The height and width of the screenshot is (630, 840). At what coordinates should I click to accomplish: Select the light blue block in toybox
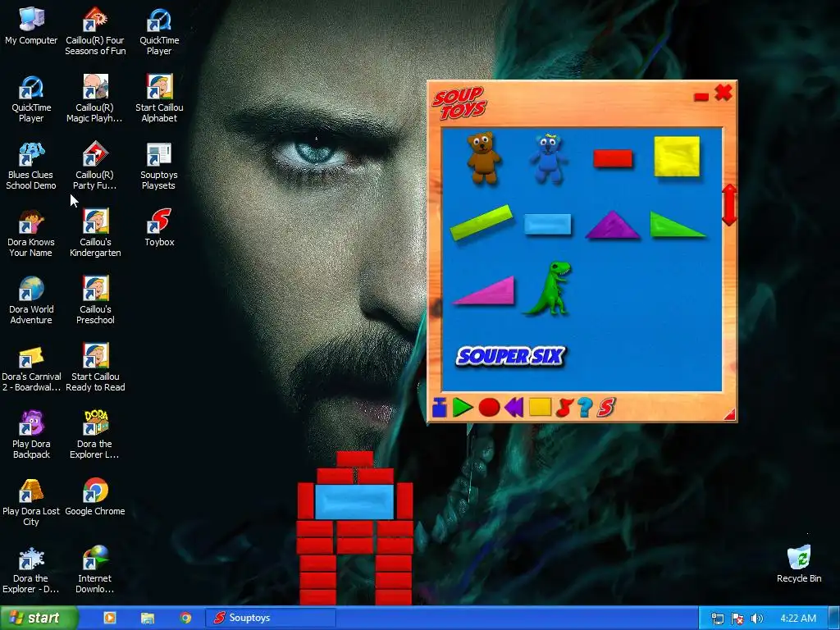pyautogui.click(x=547, y=224)
